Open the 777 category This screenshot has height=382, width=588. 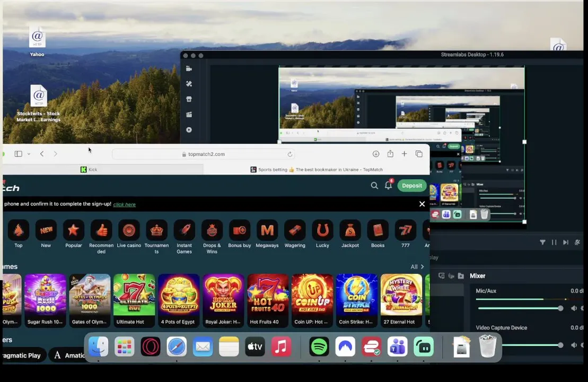(406, 234)
